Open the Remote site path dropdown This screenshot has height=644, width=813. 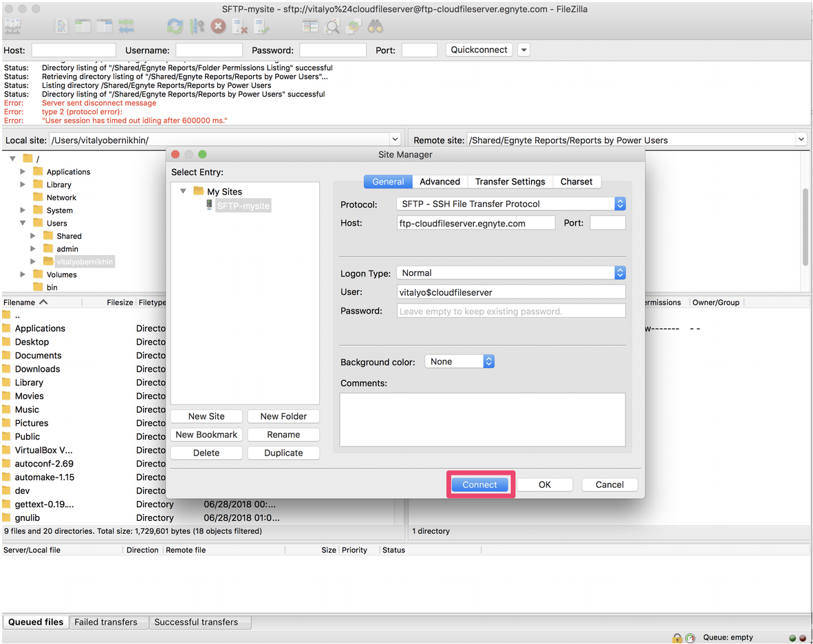click(x=801, y=140)
